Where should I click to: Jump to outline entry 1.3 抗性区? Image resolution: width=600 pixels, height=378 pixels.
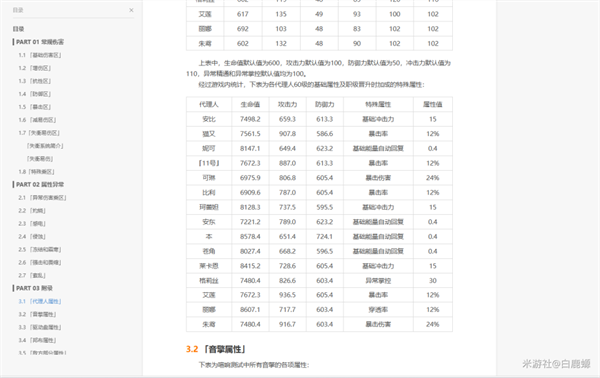click(x=35, y=81)
